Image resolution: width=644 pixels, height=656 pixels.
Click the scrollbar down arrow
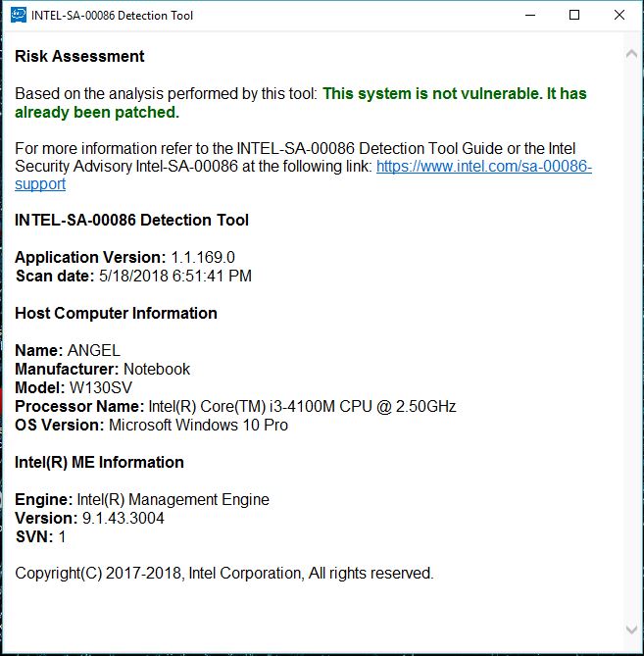pyautogui.click(x=631, y=629)
